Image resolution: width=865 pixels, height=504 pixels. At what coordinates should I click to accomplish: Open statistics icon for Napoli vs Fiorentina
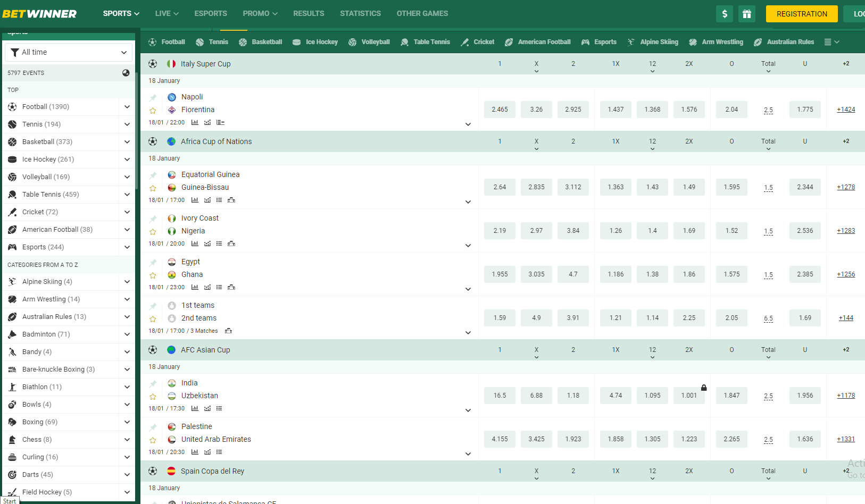195,122
